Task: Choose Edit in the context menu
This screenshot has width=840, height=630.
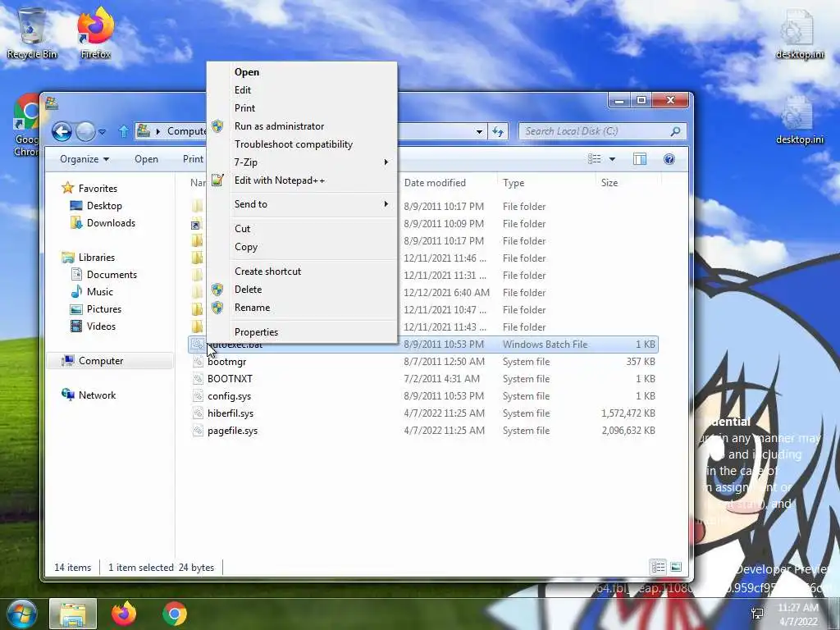Action: (303, 90)
